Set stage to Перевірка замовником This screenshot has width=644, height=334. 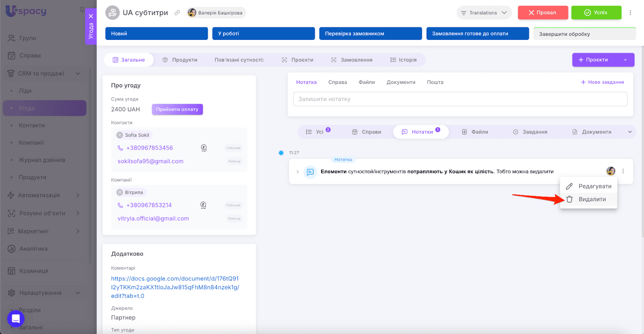point(370,34)
